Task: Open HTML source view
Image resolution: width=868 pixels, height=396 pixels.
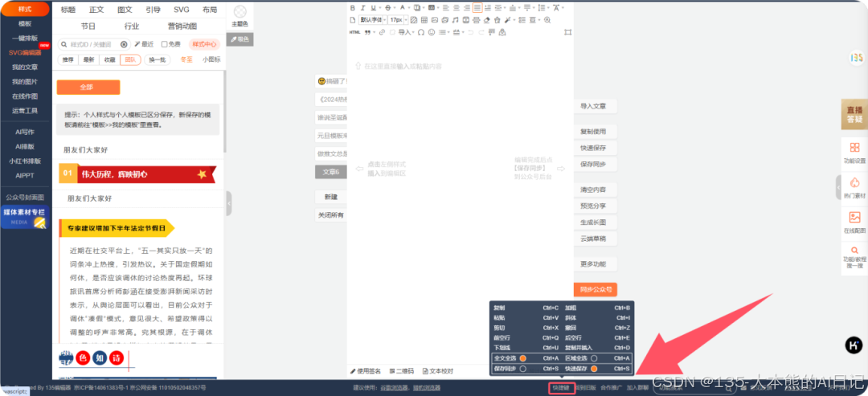Action: [x=354, y=32]
